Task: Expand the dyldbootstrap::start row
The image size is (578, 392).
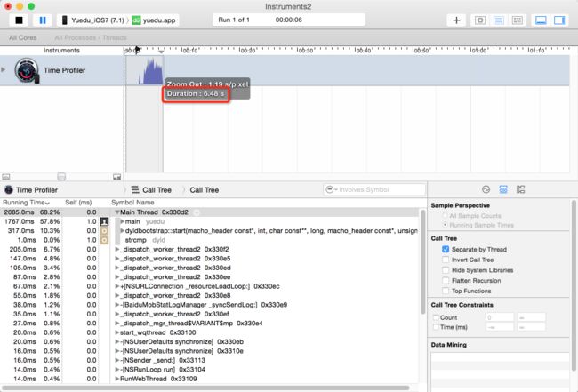Action: pyautogui.click(x=123, y=230)
